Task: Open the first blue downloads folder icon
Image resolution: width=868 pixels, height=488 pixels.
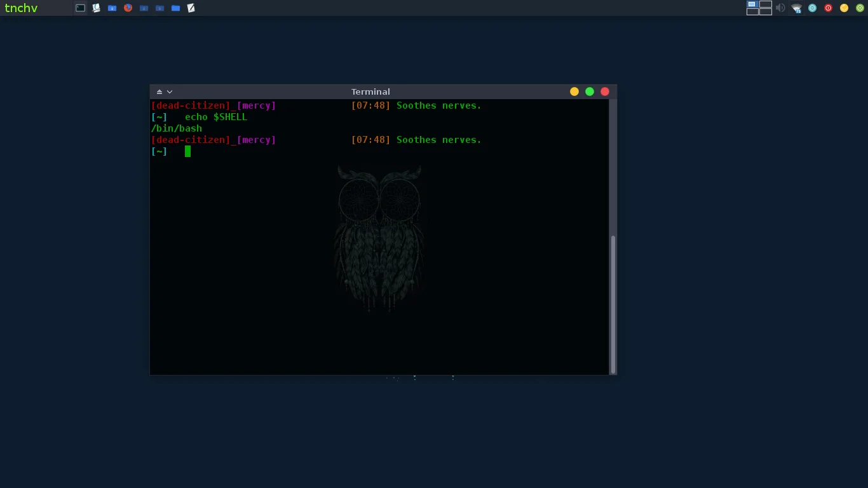Action: click(x=112, y=8)
